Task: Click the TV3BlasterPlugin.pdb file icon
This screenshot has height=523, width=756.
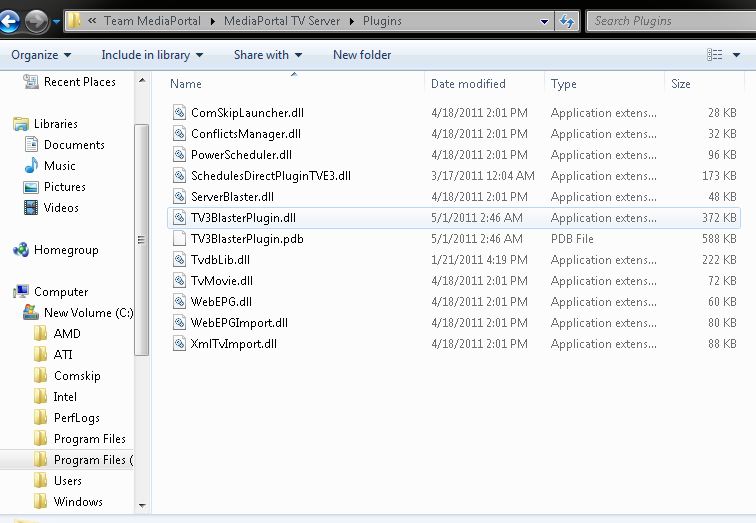Action: (179, 239)
